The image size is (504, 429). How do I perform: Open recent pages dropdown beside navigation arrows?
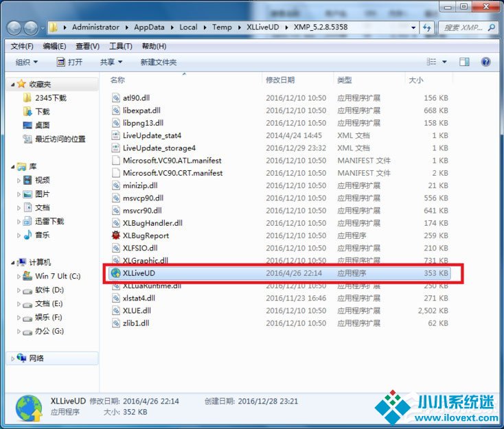(x=42, y=28)
